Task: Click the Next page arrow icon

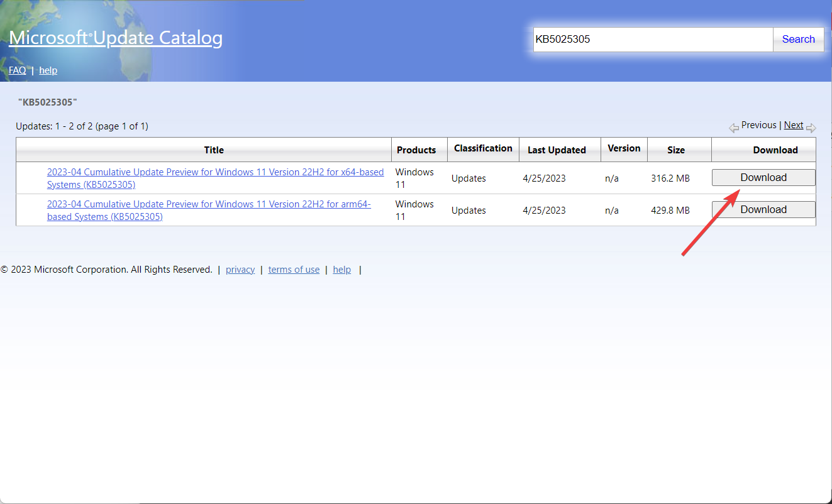Action: coord(811,128)
